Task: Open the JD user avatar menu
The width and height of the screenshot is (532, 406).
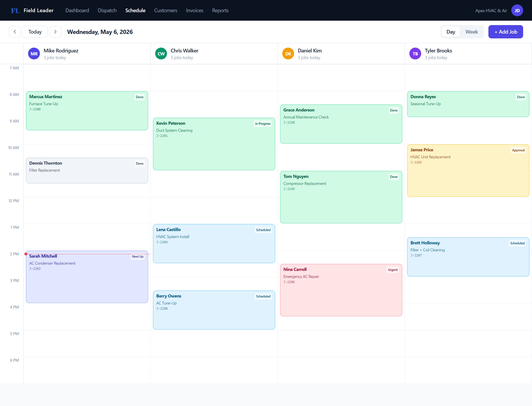Action: (517, 10)
